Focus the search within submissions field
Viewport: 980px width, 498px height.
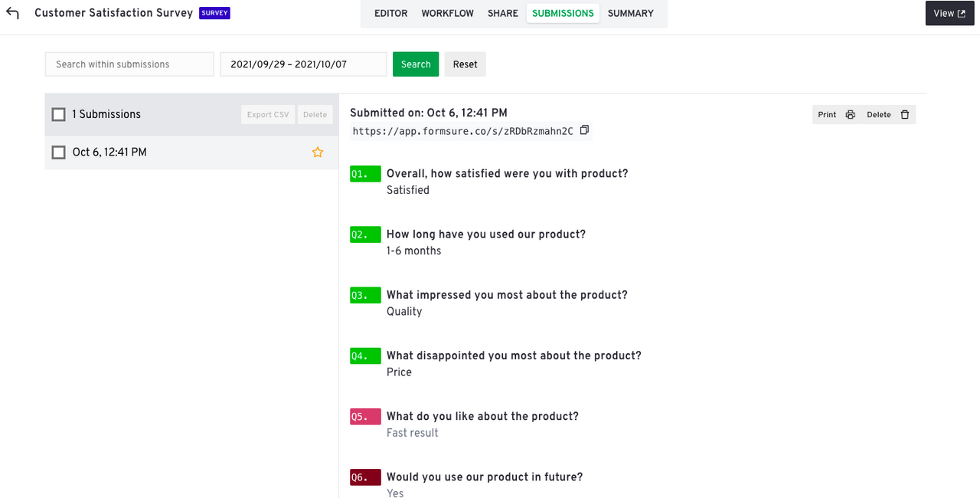point(129,64)
